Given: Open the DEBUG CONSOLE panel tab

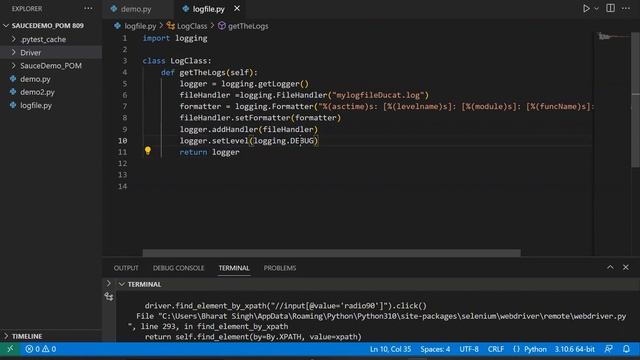Looking at the screenshot, I should point(178,268).
